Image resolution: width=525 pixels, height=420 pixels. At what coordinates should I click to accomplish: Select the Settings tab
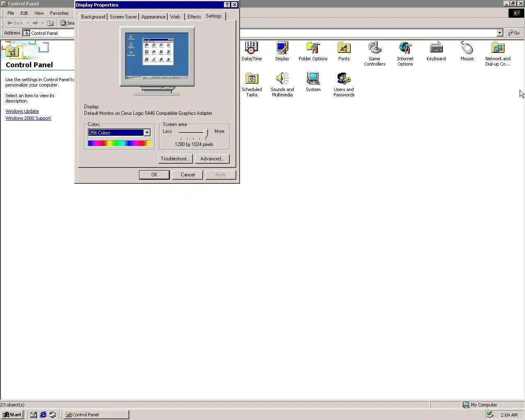[x=214, y=16]
